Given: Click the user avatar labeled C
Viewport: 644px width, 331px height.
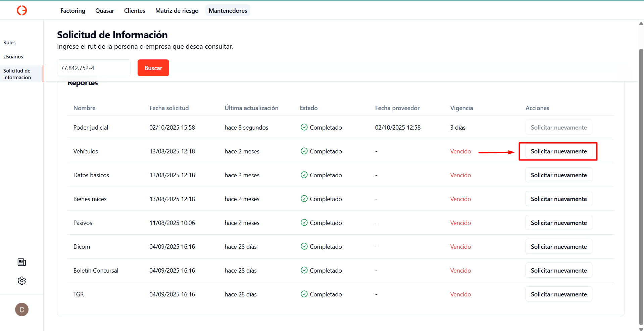Looking at the screenshot, I should point(22,310).
